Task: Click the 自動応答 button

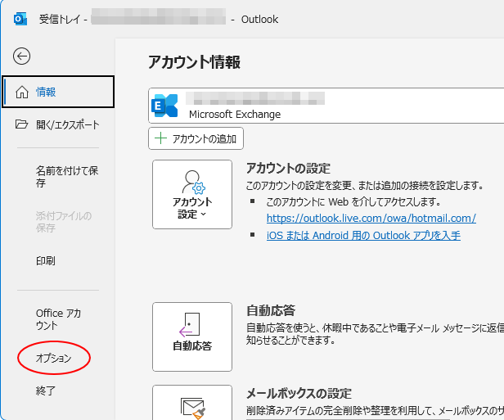Action: [192, 336]
